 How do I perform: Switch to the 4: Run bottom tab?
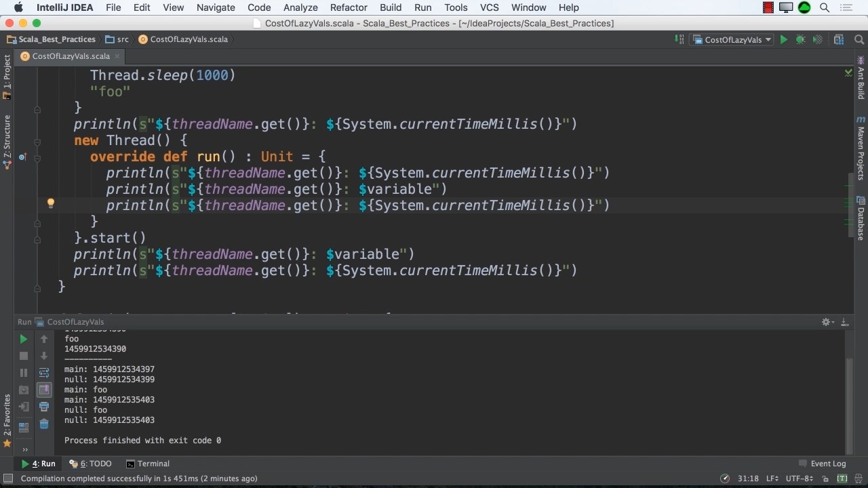pyautogui.click(x=39, y=464)
